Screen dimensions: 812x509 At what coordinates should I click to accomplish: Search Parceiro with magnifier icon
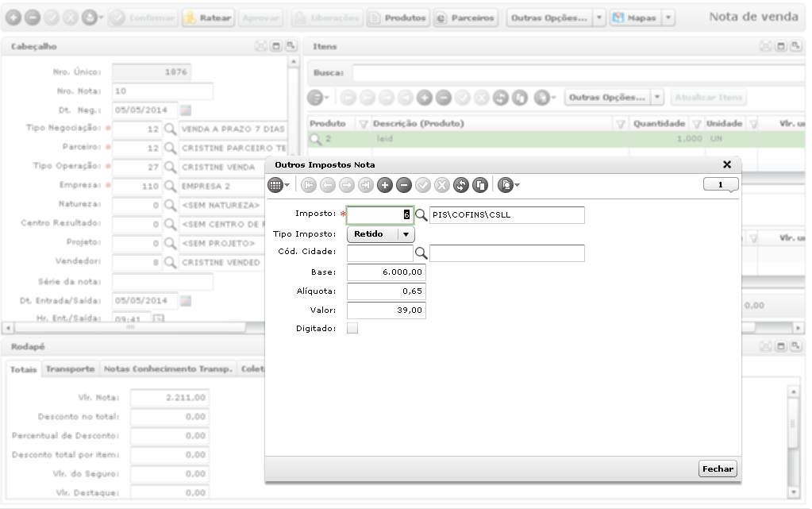coord(170,148)
